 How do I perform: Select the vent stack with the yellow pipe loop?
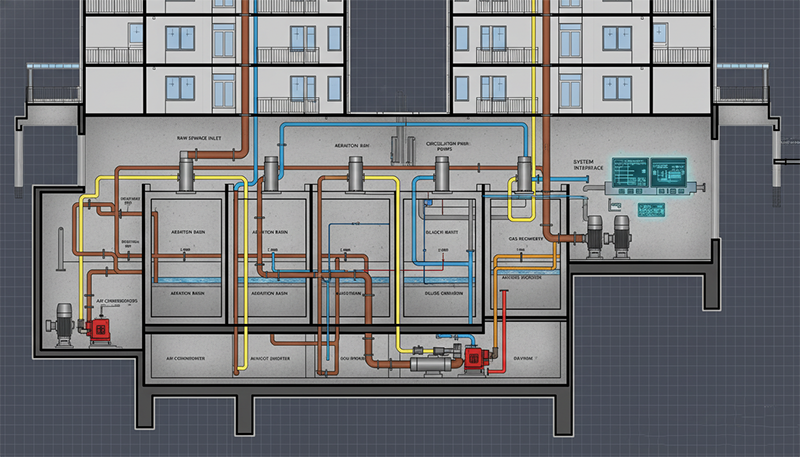tap(521, 172)
